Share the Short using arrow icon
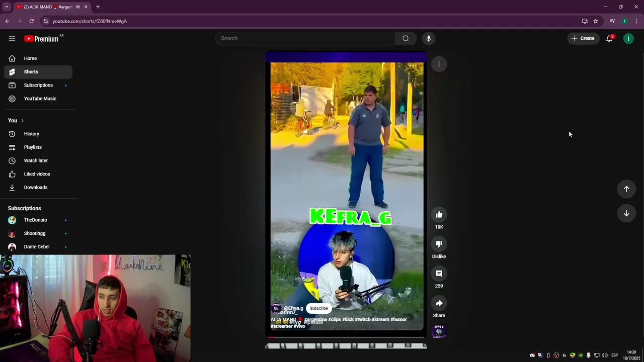 (x=439, y=303)
